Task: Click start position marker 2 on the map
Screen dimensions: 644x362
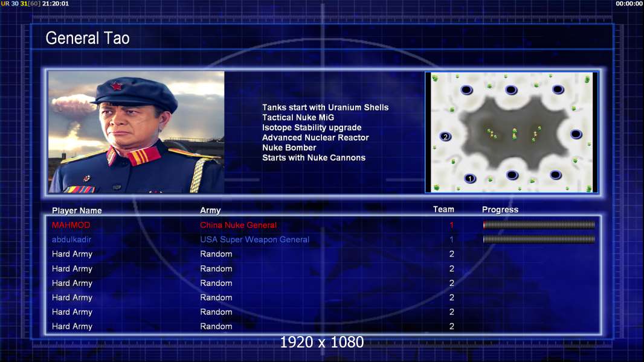Action: (446, 136)
